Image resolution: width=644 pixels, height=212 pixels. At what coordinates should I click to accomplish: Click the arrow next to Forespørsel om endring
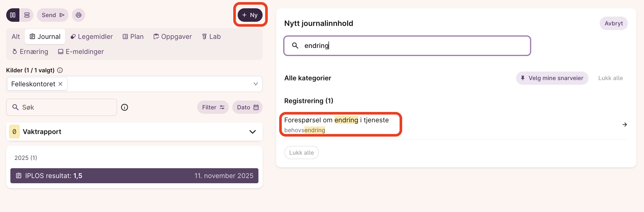coord(625,125)
